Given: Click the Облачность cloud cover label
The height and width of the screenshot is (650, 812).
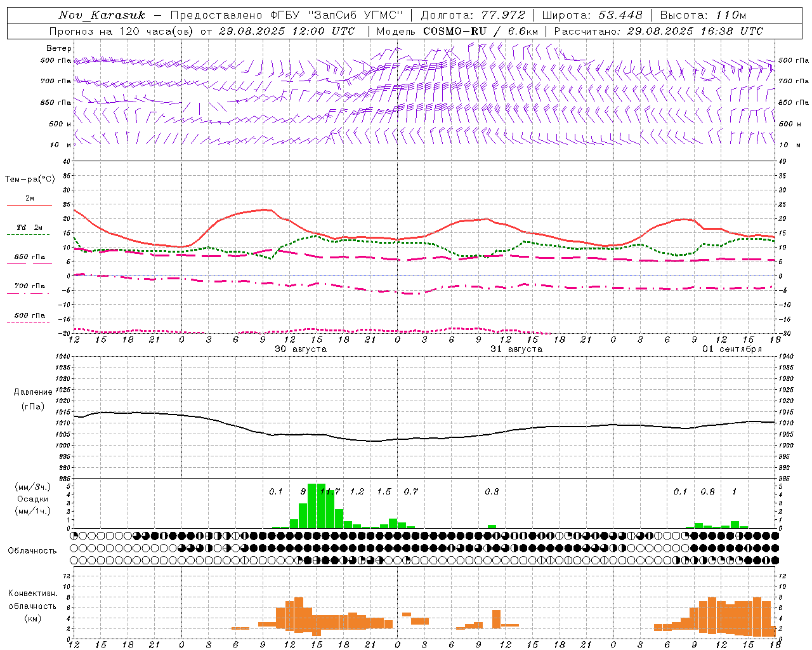Looking at the screenshot, I should click(x=32, y=550).
